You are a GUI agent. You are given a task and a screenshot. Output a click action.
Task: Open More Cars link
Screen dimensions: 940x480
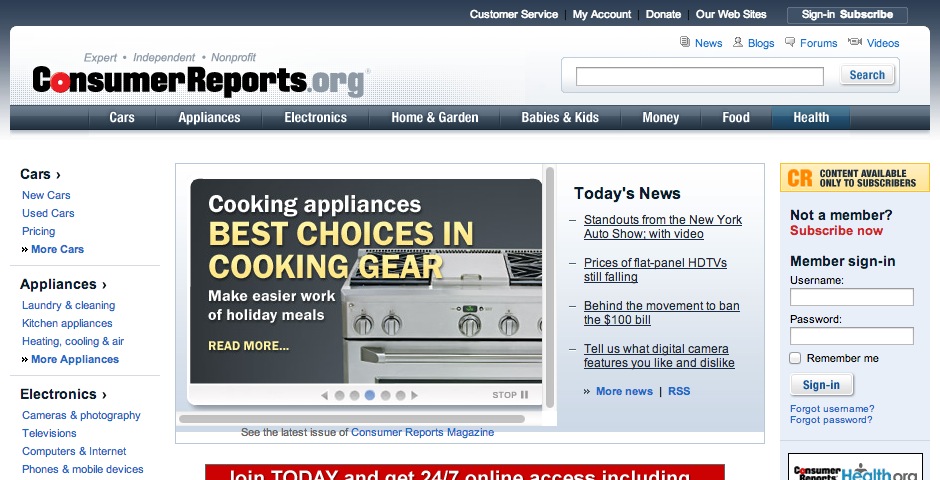[x=57, y=249]
